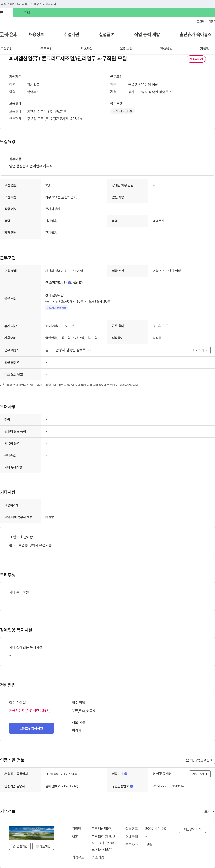Select the 중소기업 company size text
The image size is (215, 868).
[x=98, y=857]
